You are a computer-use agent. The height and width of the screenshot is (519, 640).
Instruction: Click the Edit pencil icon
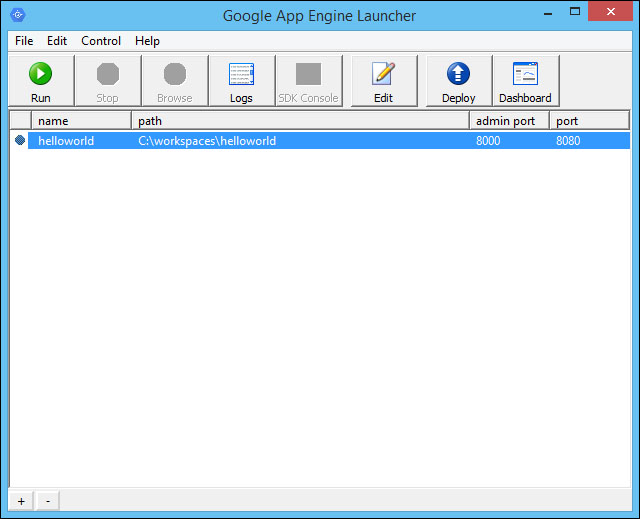[383, 74]
